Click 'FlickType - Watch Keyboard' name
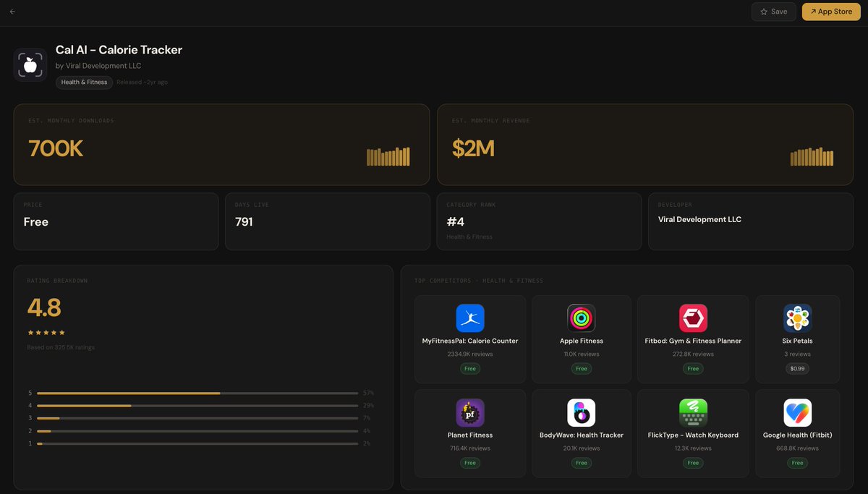Viewport: 868px width, 494px height. tap(693, 435)
